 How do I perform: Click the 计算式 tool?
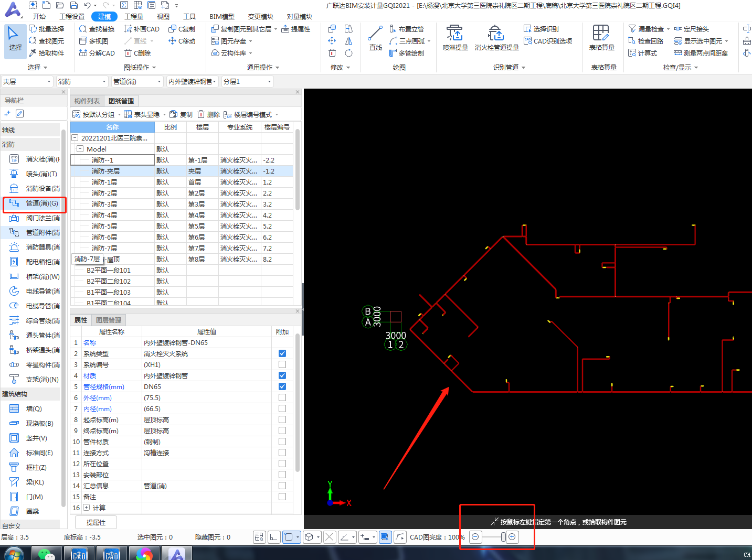tap(643, 53)
